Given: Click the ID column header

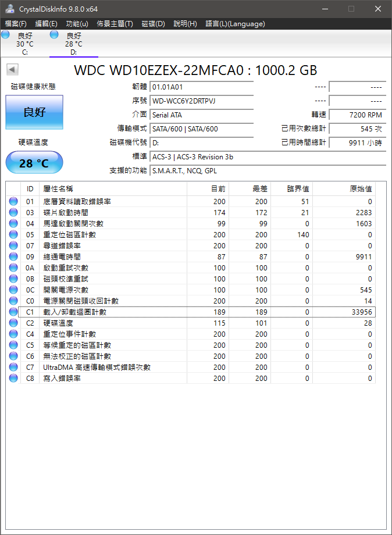Looking at the screenshot, I should tap(30, 188).
